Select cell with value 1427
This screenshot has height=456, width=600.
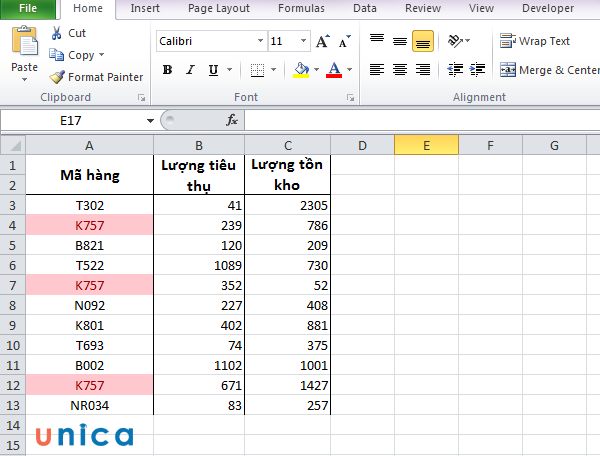tap(287, 385)
